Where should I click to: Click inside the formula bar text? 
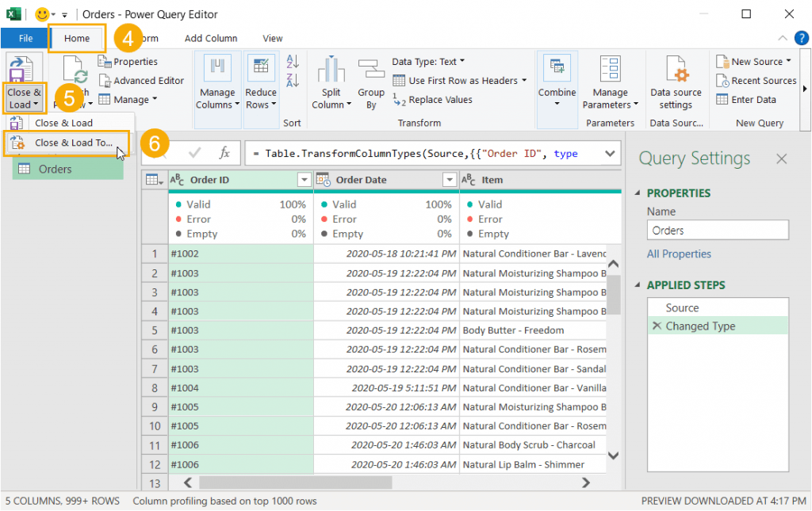click(x=415, y=154)
